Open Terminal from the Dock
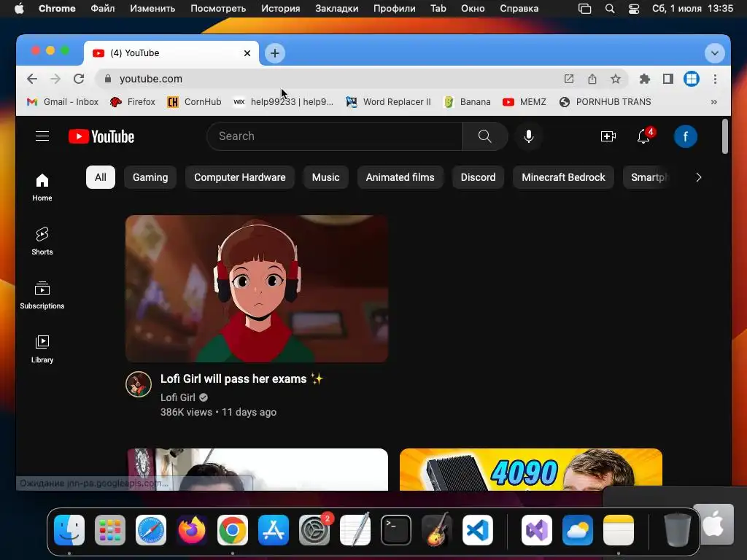Image resolution: width=747 pixels, height=560 pixels. tap(396, 530)
